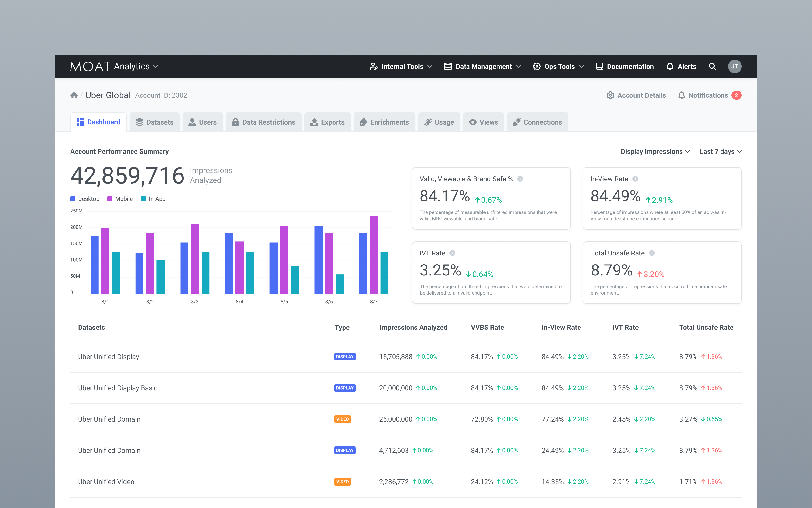
Task: Toggle Mobile series in chart legend
Action: [120, 199]
